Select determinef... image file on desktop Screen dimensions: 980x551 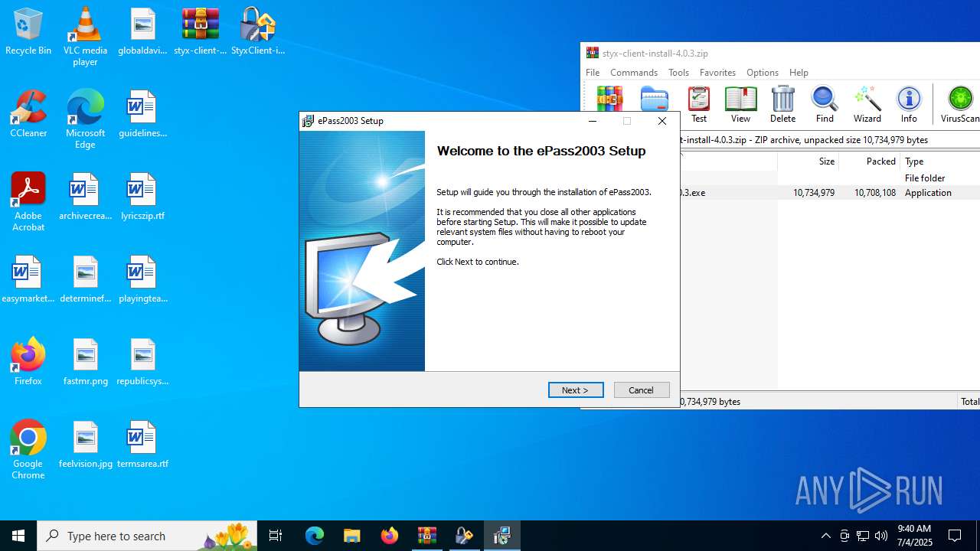(x=85, y=280)
